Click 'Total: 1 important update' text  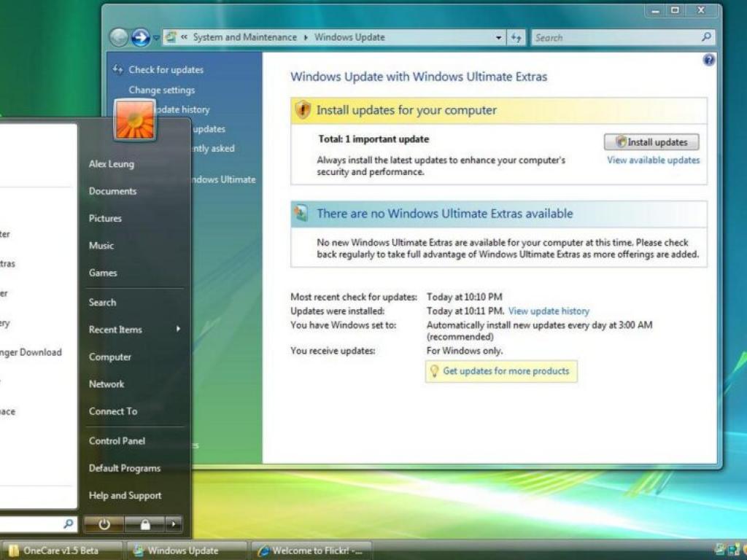pos(373,139)
